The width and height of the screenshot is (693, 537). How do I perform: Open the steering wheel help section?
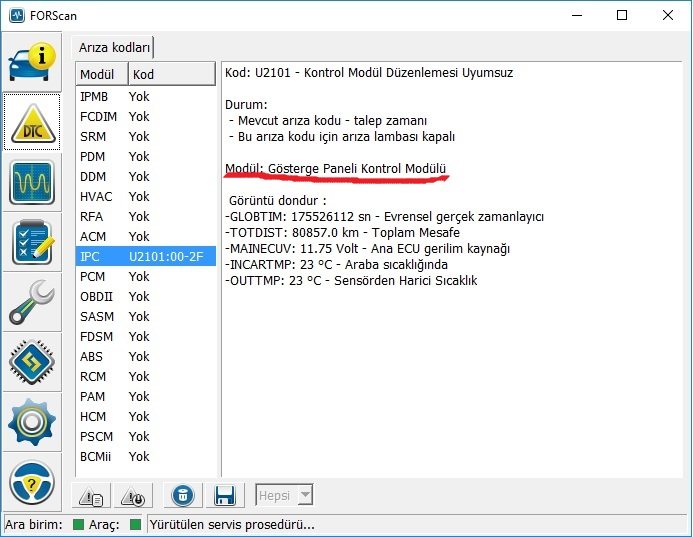pos(32,482)
